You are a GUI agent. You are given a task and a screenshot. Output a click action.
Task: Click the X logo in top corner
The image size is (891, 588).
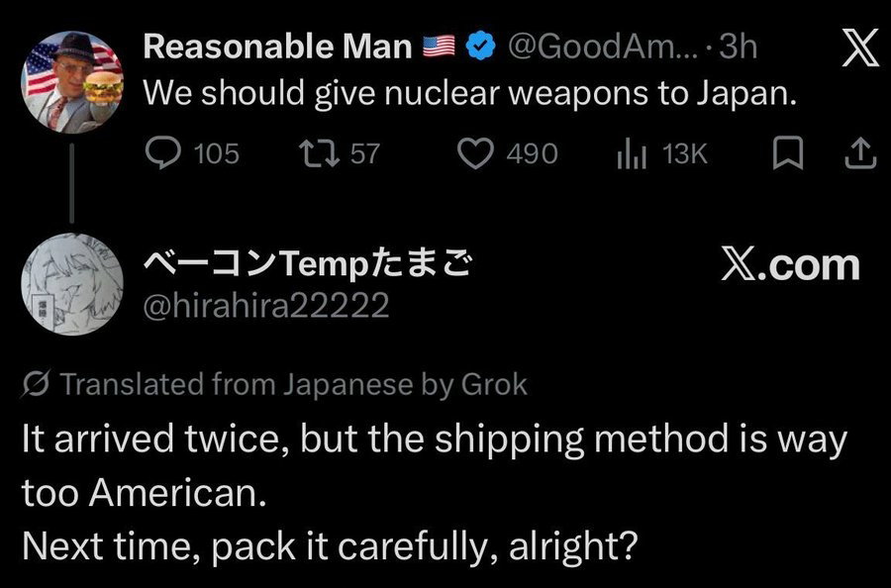pos(859,49)
